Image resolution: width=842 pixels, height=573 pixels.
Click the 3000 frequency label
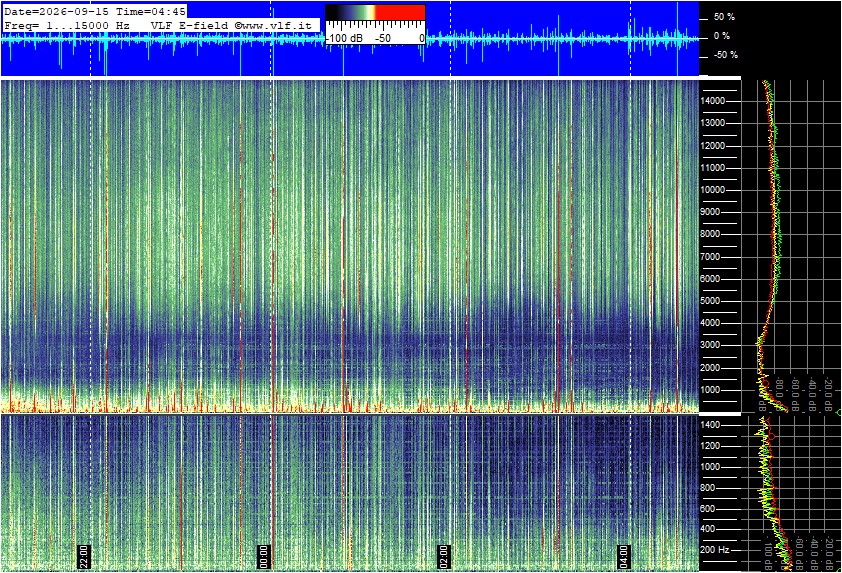click(x=710, y=345)
